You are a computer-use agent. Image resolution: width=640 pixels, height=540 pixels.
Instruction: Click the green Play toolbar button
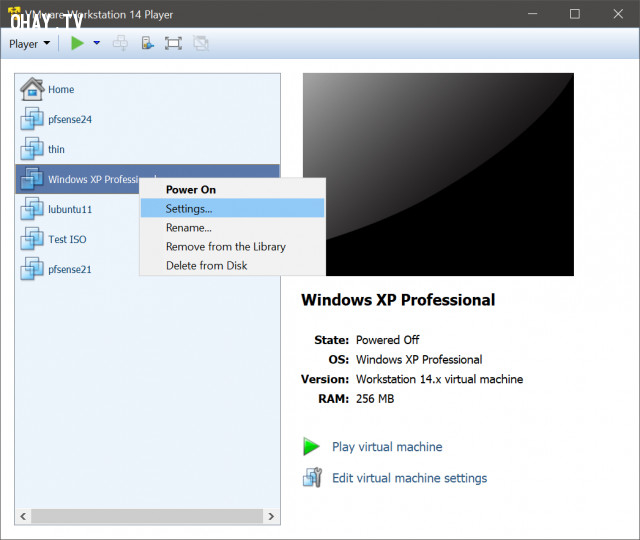pyautogui.click(x=77, y=43)
